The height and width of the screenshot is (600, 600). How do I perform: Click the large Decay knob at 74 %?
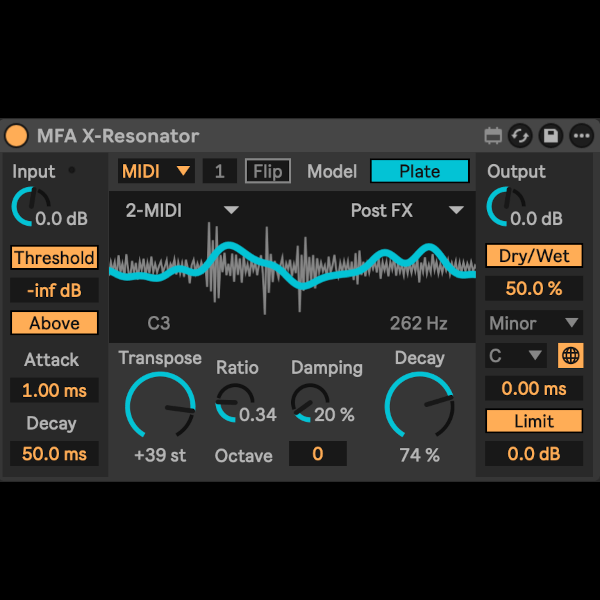(419, 407)
